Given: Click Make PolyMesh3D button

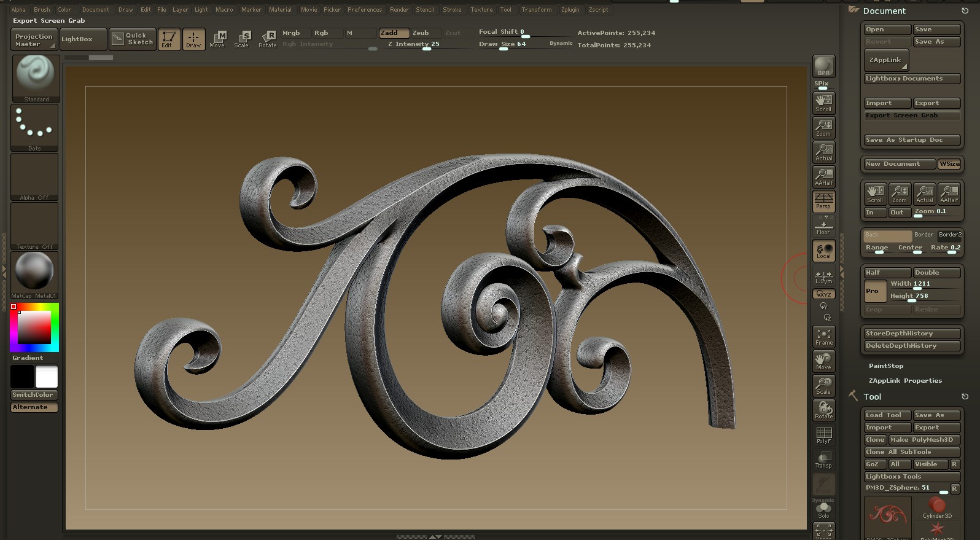Looking at the screenshot, I should [x=924, y=440].
